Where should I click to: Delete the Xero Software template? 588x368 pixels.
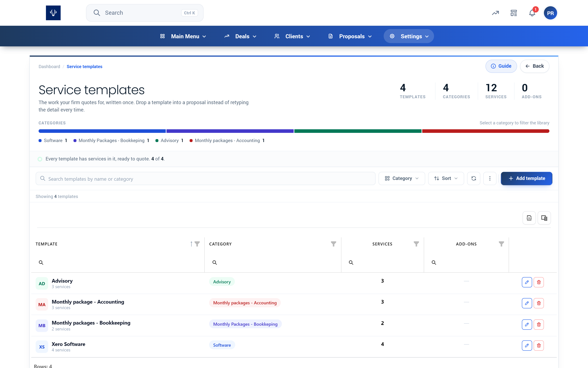click(539, 345)
